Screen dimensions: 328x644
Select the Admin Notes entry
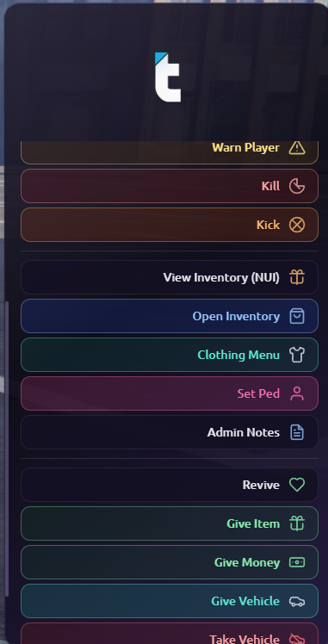coord(170,432)
